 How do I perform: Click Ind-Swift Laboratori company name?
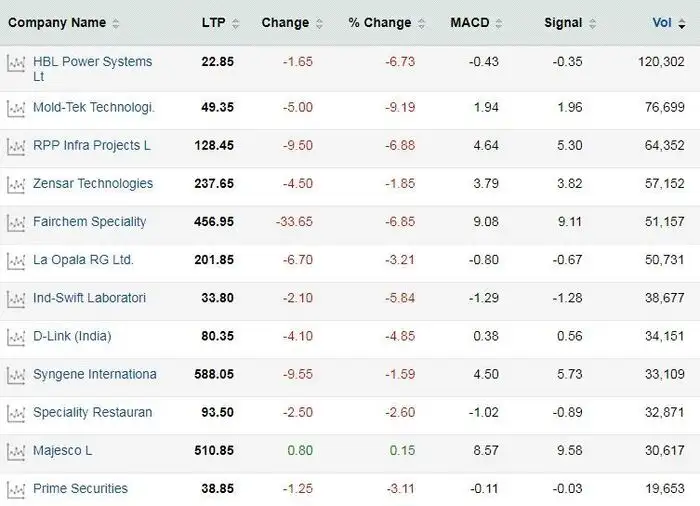click(89, 298)
